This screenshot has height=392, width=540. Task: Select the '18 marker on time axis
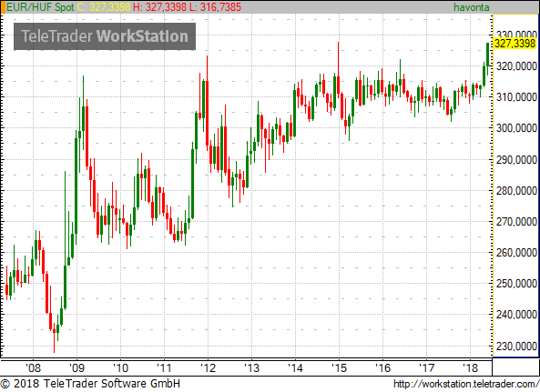[471, 368]
